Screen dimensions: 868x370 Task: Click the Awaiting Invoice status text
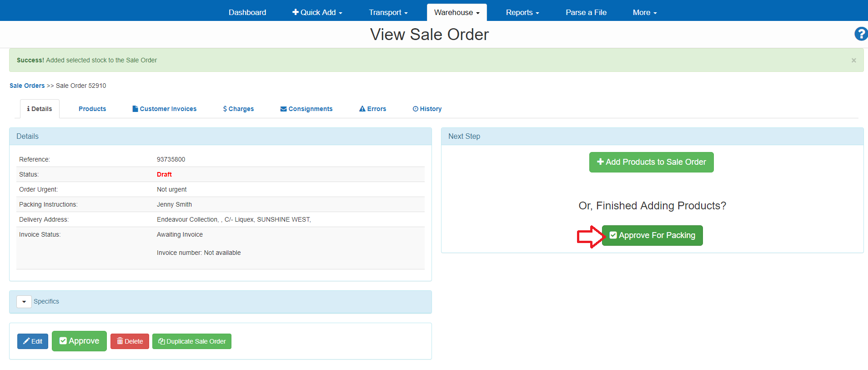click(180, 234)
